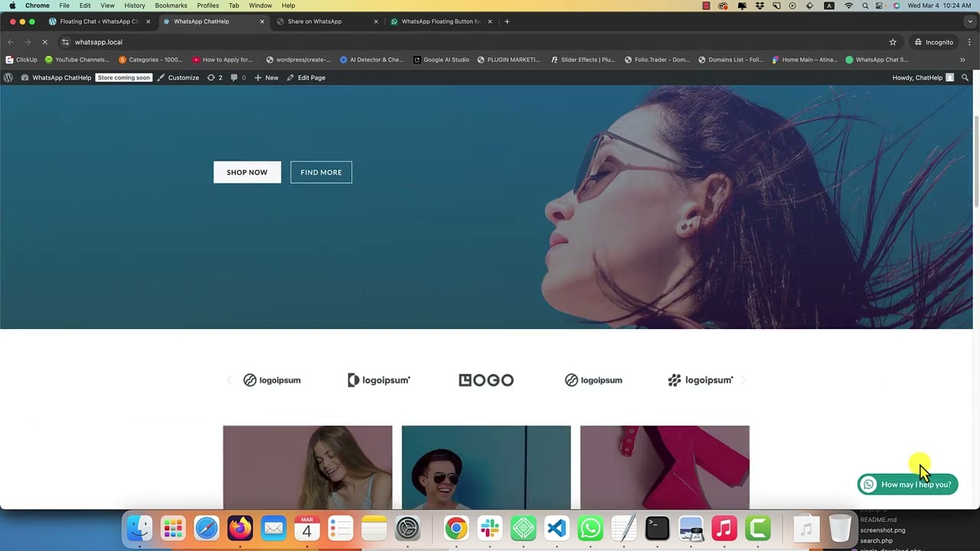
Task: View site information icon in address bar
Action: [x=66, y=42]
